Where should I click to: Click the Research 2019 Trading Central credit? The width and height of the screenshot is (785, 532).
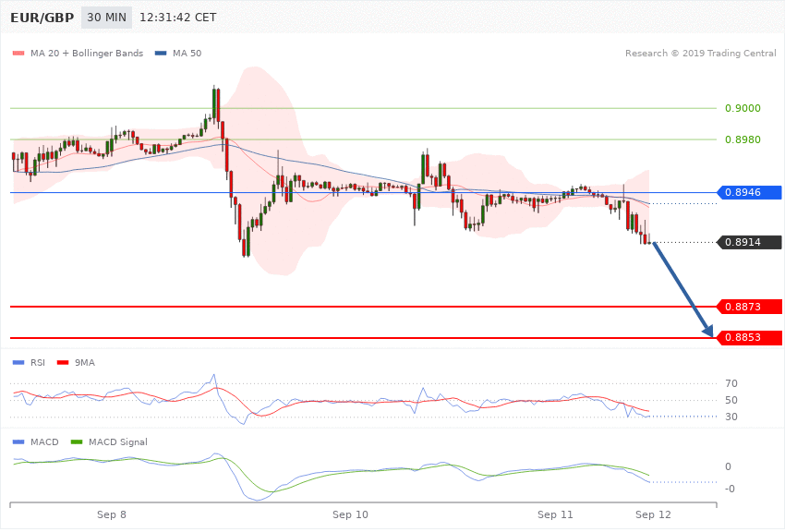pyautogui.click(x=700, y=53)
